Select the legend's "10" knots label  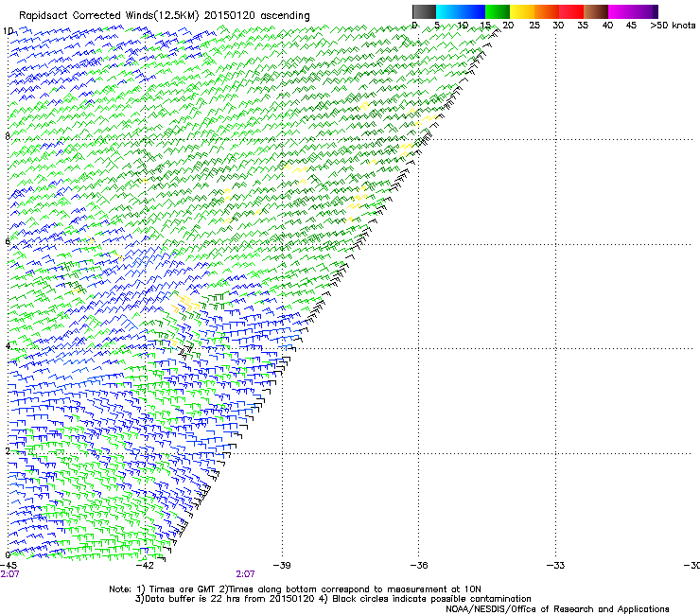(x=463, y=26)
